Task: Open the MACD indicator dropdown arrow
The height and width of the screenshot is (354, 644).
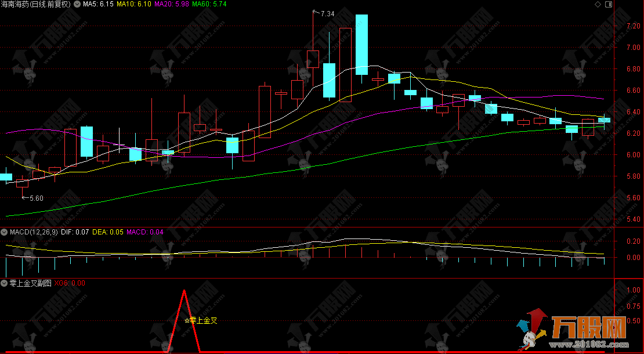Action: [5, 232]
